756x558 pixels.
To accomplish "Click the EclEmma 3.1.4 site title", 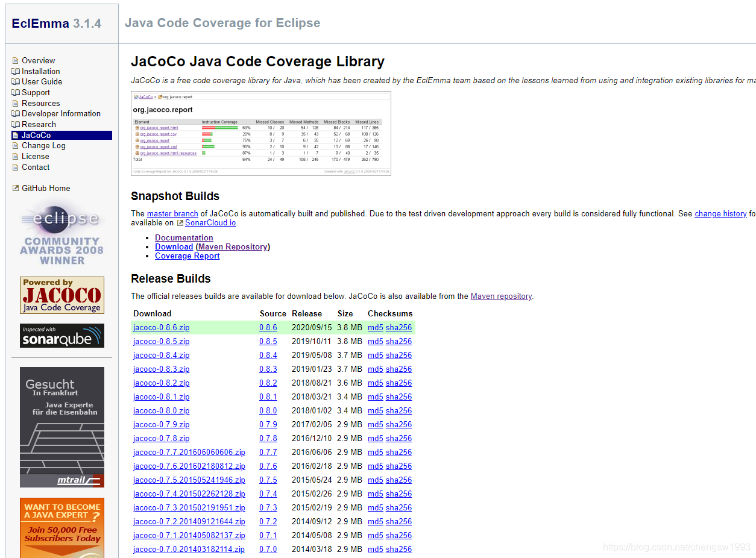I will point(57,24).
